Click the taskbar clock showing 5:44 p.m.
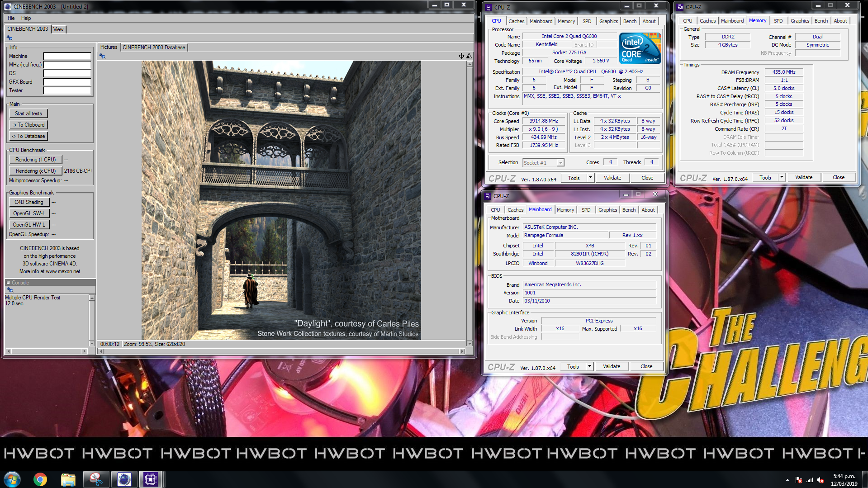 point(844,476)
